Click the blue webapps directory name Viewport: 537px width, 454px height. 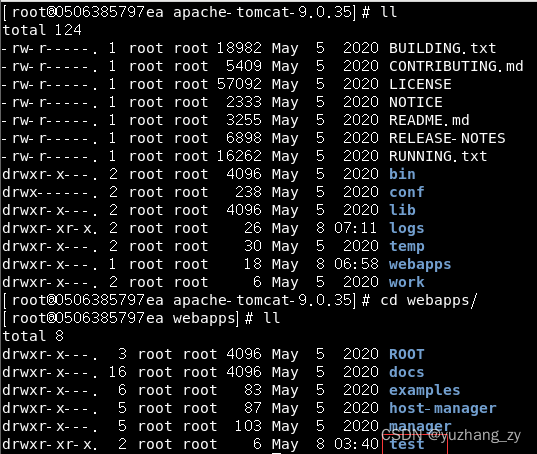click(x=420, y=265)
